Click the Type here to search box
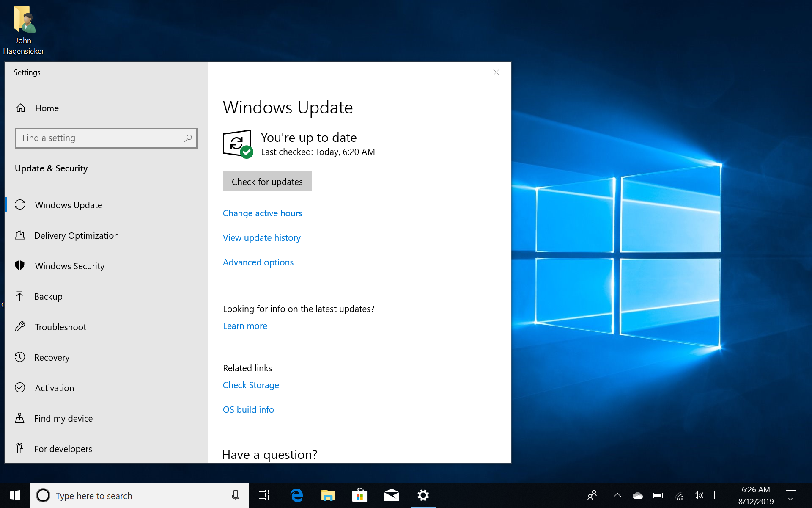812x508 pixels. pos(140,495)
